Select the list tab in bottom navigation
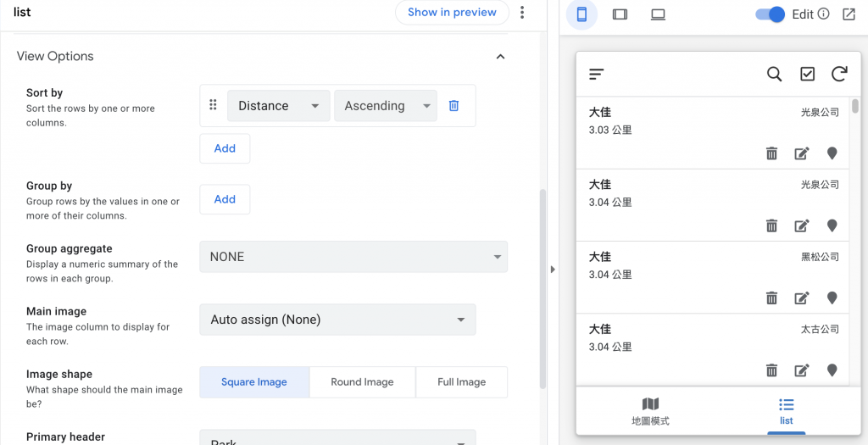This screenshot has width=868, height=445. coord(786,411)
